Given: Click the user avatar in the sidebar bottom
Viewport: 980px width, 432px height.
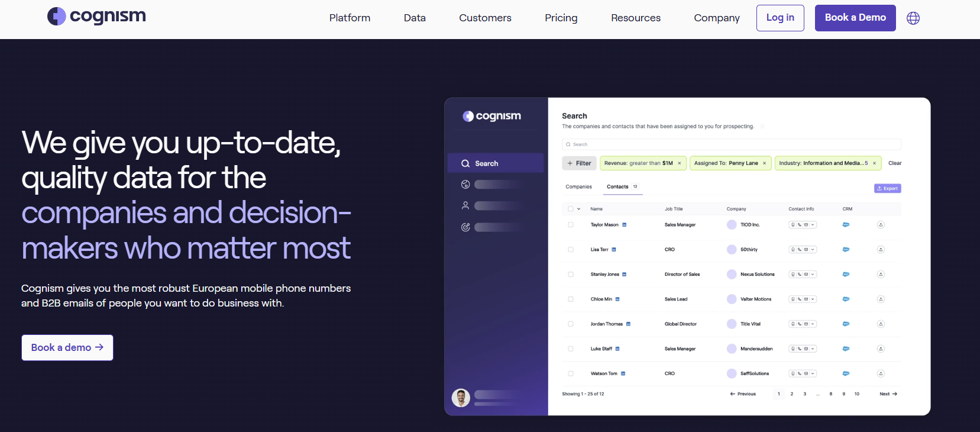Looking at the screenshot, I should 461,398.
